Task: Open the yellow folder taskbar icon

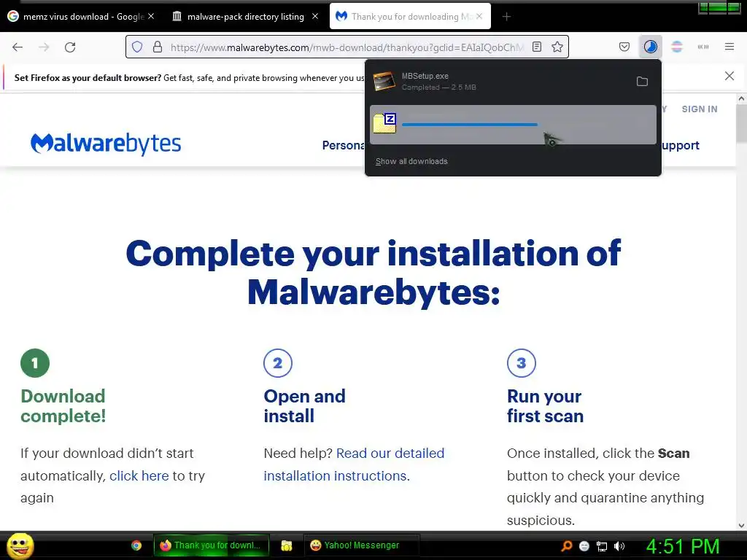Action: click(286, 545)
